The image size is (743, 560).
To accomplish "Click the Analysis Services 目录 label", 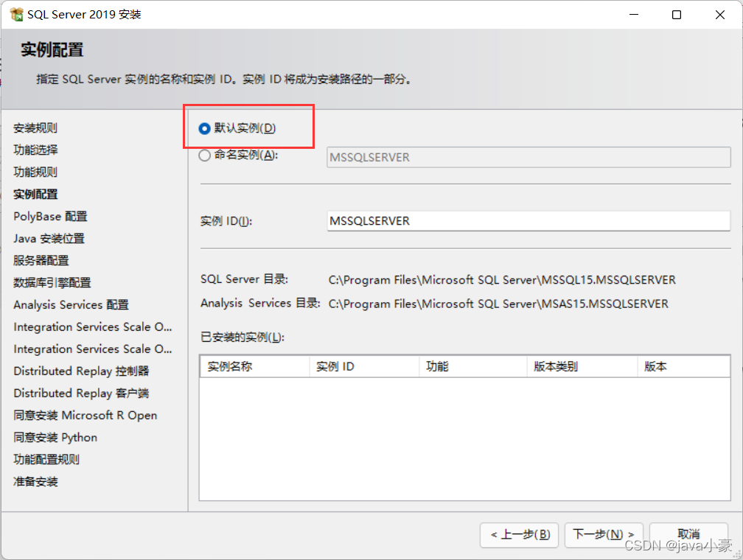I will pyautogui.click(x=260, y=304).
